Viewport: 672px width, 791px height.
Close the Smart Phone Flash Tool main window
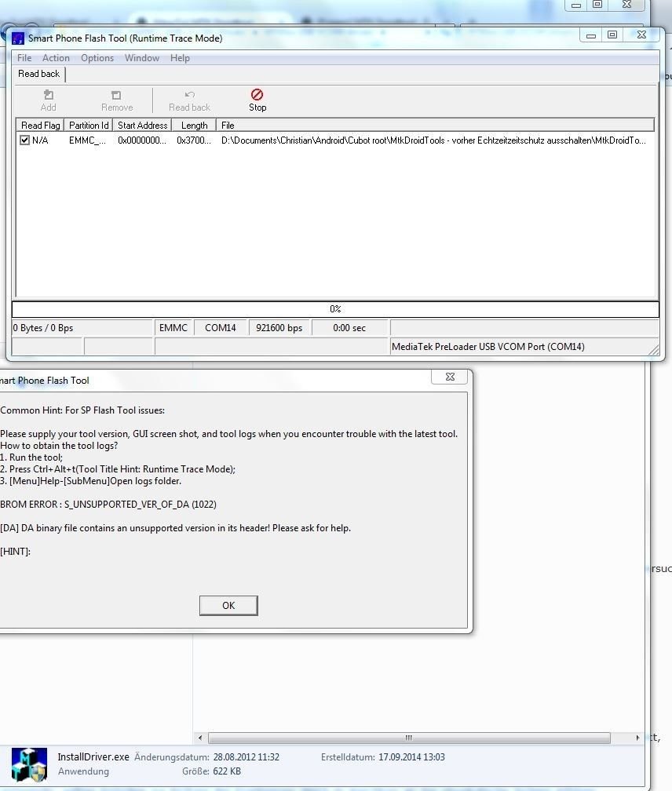[641, 35]
